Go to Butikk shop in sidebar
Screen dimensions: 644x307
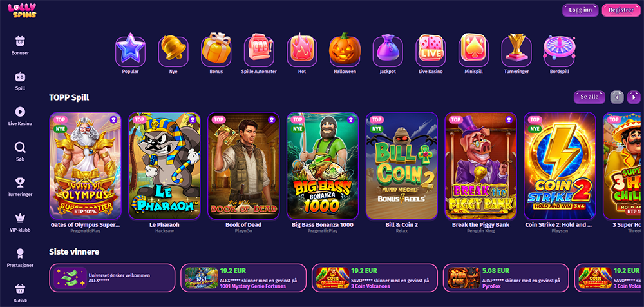pos(20,293)
